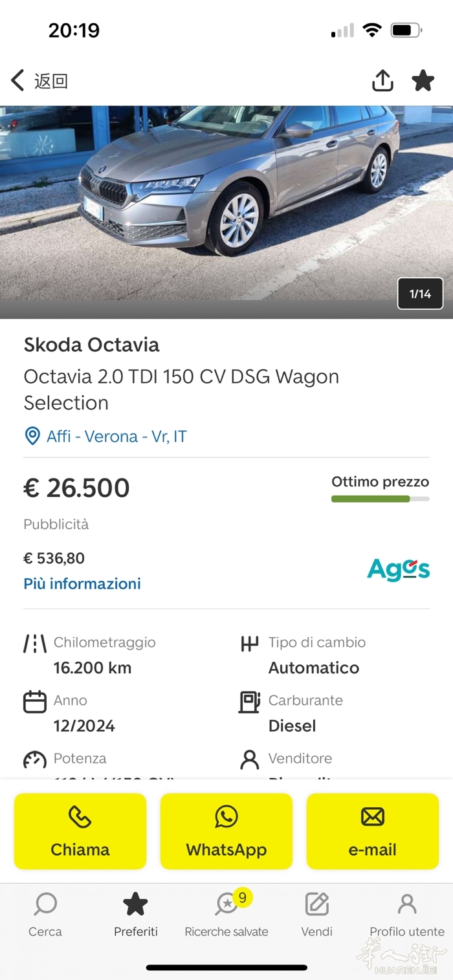Tap the share icon in header
The height and width of the screenshot is (980, 453).
(x=382, y=81)
